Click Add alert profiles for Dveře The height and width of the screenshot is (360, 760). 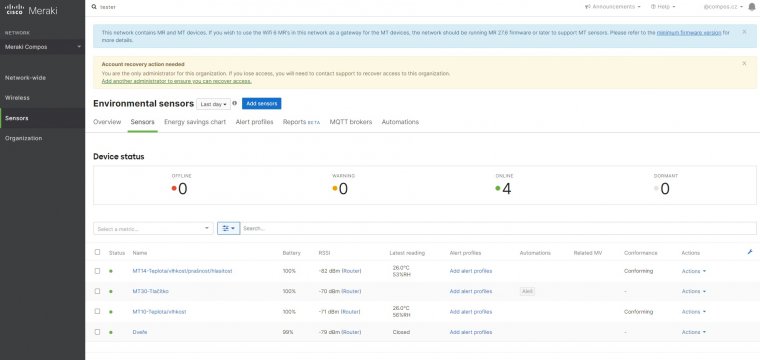pyautogui.click(x=471, y=332)
